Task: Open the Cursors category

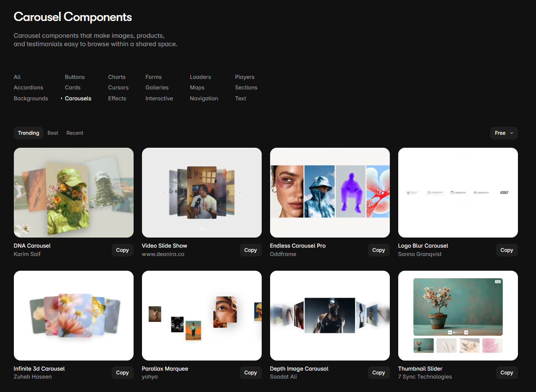Action: click(x=118, y=88)
